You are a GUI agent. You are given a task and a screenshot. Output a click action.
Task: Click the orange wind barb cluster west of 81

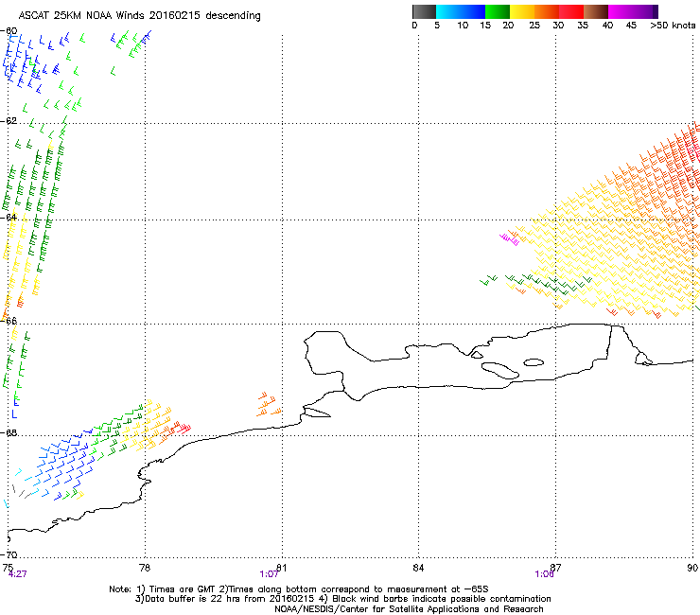point(270,404)
